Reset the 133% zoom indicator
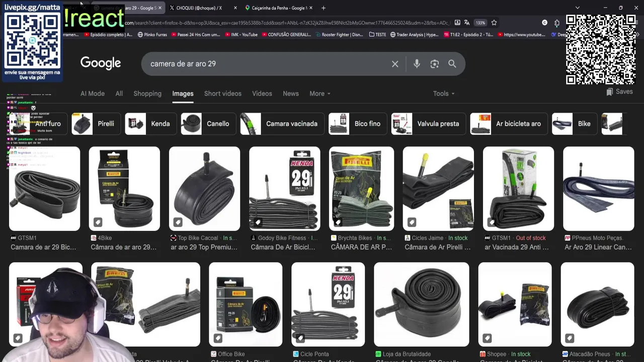 [x=480, y=23]
